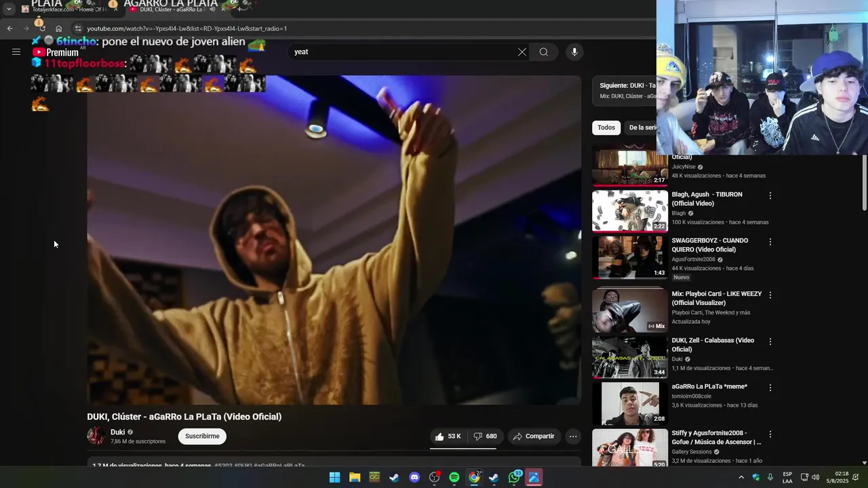This screenshot has height=488, width=868.
Task: Open 'DUKI, Zell - Calabasas' video title
Action: coord(713,344)
